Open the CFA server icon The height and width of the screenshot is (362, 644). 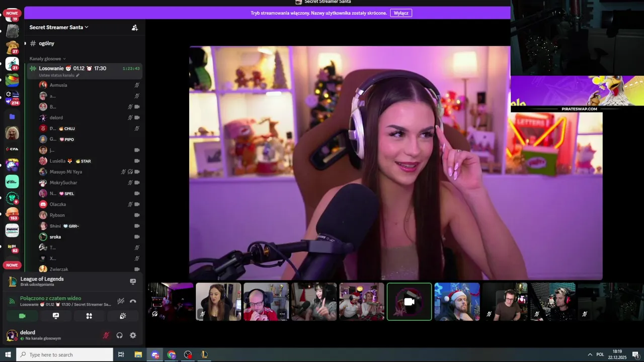coord(12,149)
